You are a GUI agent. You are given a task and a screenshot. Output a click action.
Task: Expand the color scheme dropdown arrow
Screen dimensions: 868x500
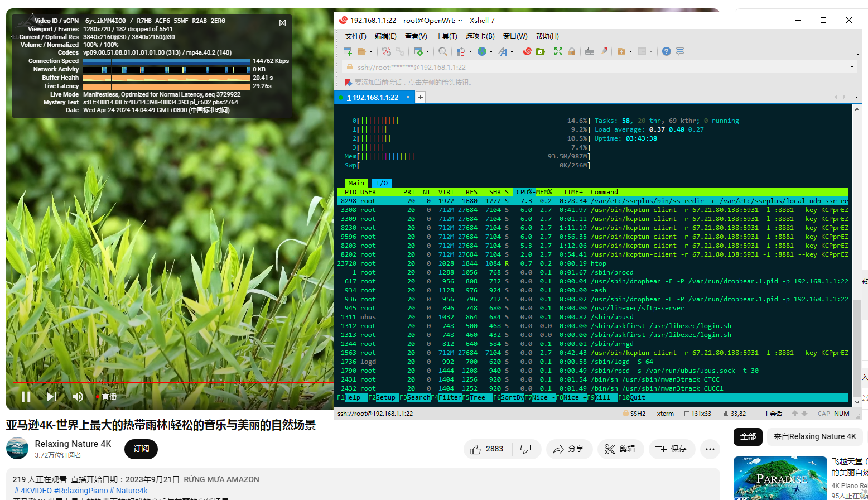point(470,52)
